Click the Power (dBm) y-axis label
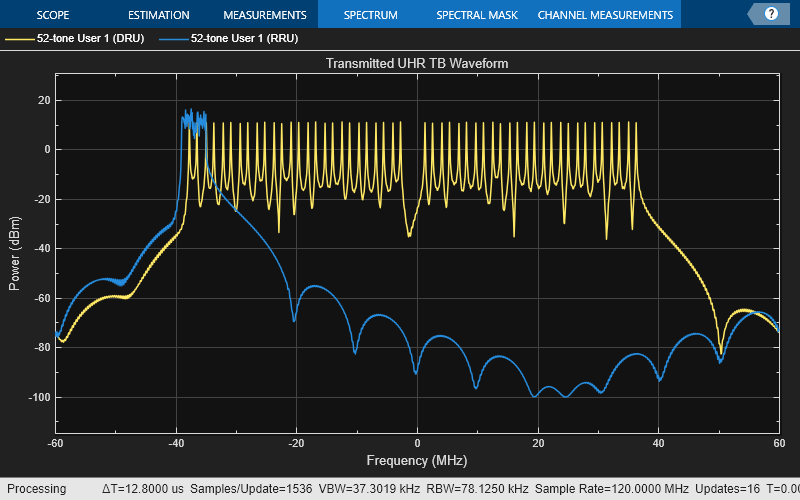The image size is (800, 500). 14,252
